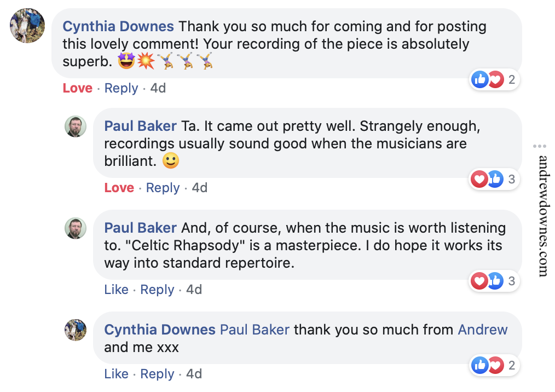
Task: Open reactions on 'thank you so much' reply
Action: click(493, 365)
